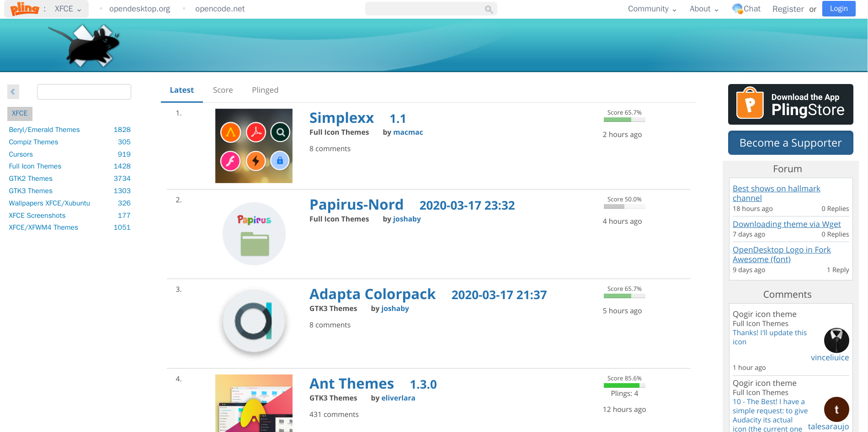Collapse the sidebar with the back arrow
This screenshot has width=868, height=432.
(13, 91)
